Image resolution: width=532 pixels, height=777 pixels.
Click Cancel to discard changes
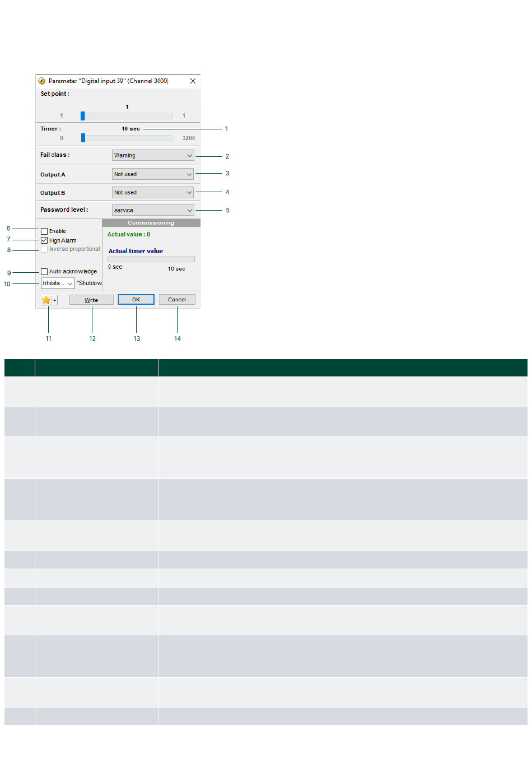coord(177,300)
